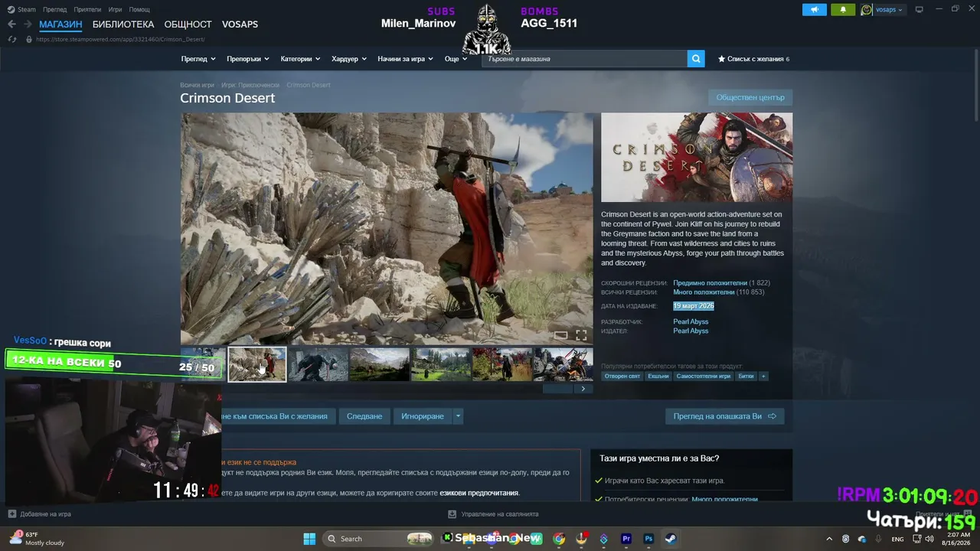Click the store search input field
Screen dimensions: 980x551
pos(584,59)
